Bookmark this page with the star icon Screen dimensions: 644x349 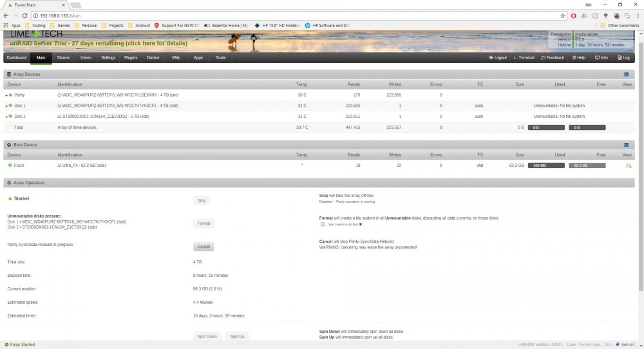point(563,15)
